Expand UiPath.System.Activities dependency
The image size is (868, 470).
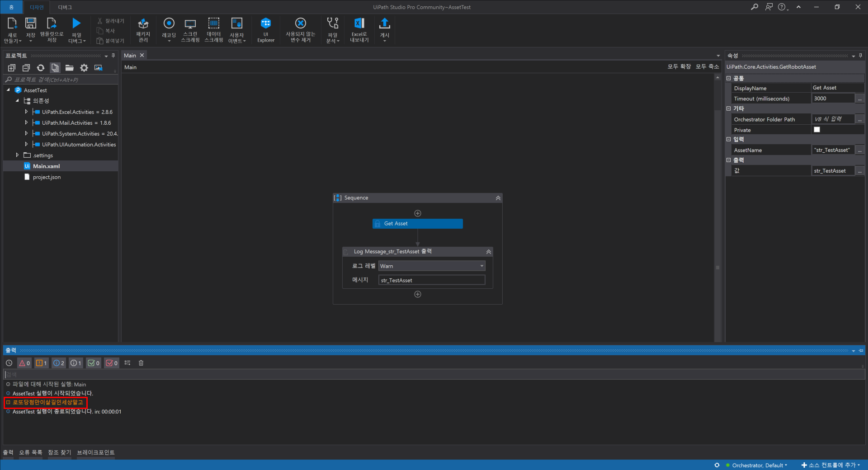pos(26,133)
